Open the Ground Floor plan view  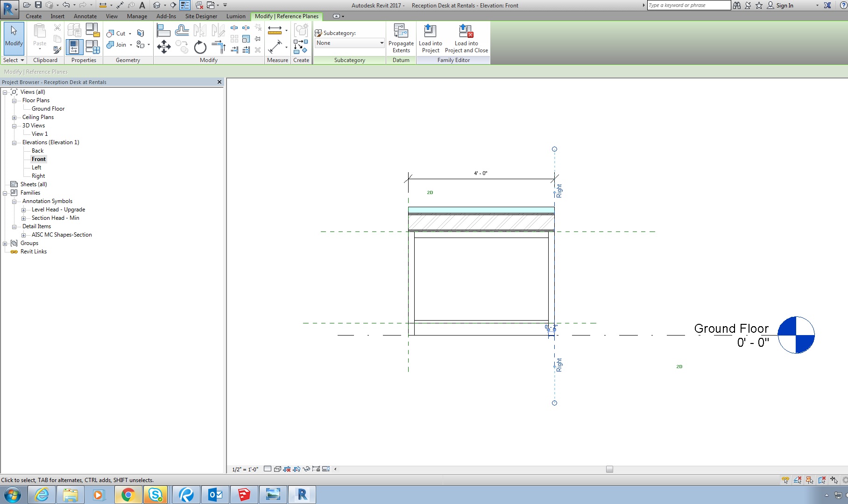click(x=48, y=109)
